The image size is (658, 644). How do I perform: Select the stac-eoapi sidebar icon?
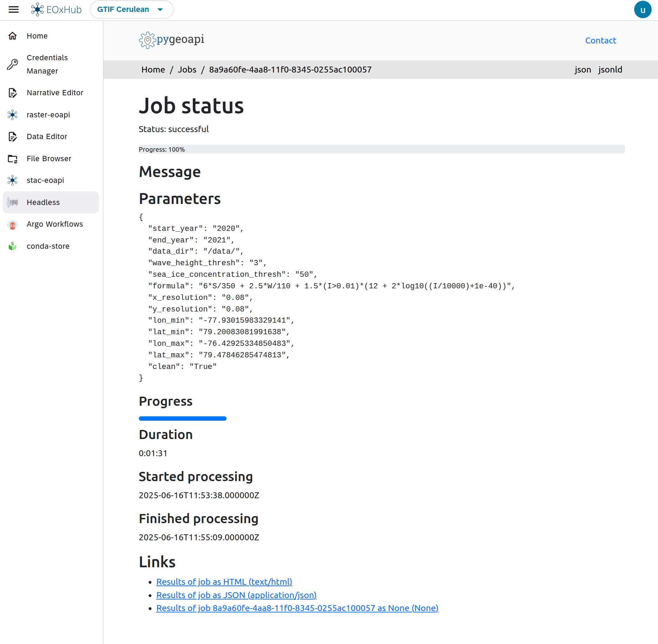coord(13,180)
